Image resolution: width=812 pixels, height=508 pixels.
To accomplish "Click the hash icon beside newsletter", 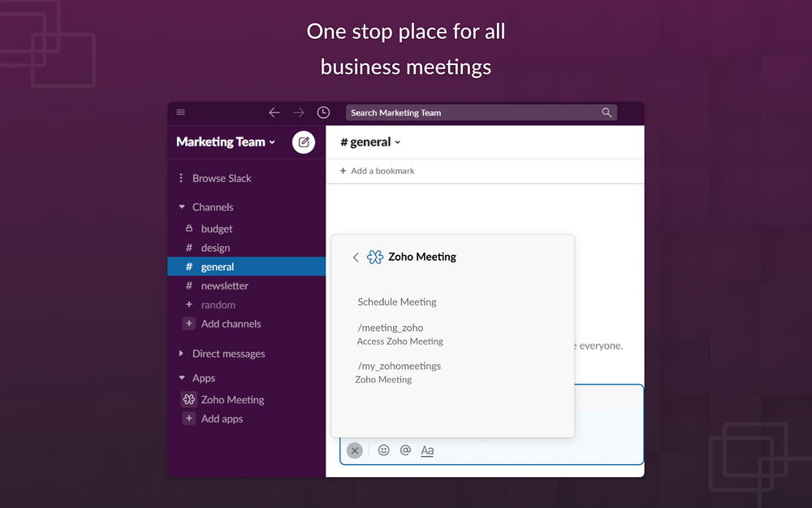I will pyautogui.click(x=189, y=285).
